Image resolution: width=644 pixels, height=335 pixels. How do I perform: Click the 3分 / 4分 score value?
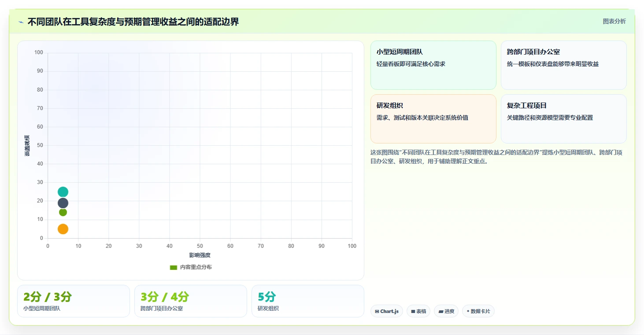tap(165, 297)
